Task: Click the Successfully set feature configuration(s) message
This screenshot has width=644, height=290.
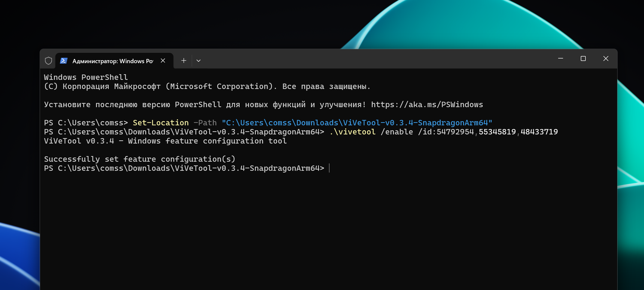Action: coord(140,159)
